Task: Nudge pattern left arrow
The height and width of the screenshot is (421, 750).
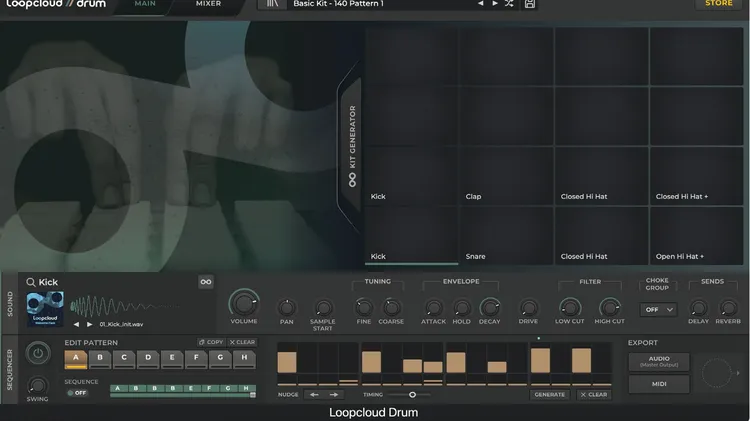Action: 314,395
